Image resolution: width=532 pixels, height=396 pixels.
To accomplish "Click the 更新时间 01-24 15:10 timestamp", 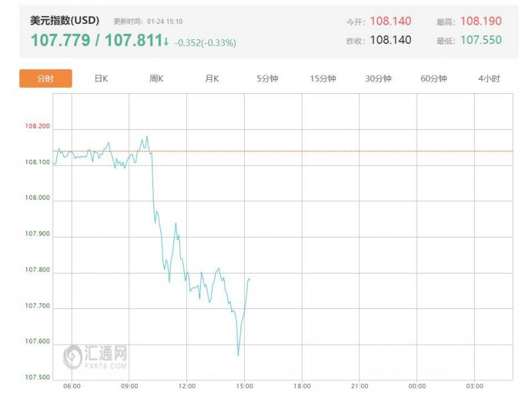I will pos(148,22).
